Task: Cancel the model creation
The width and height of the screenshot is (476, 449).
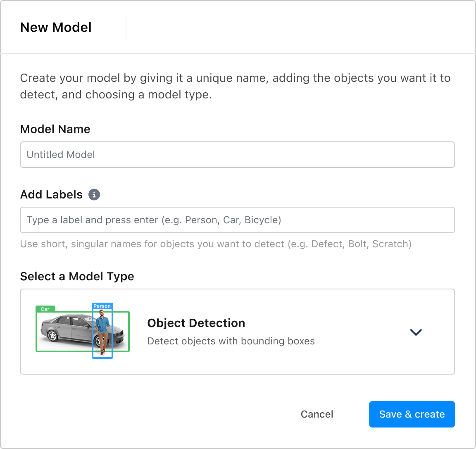Action: click(x=317, y=414)
